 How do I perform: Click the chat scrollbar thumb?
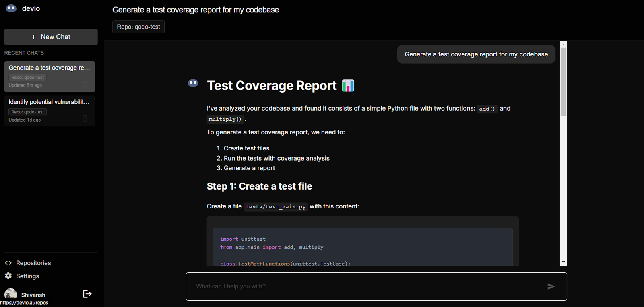563,82
